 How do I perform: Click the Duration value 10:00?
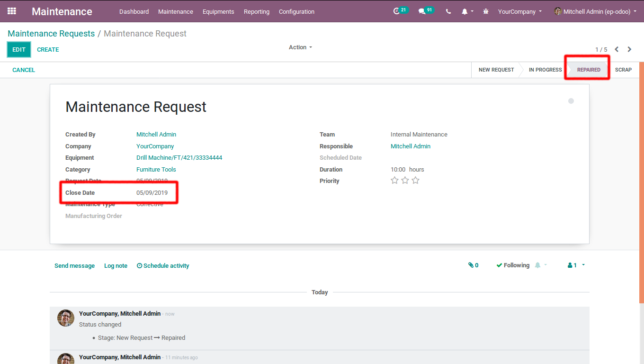pos(398,170)
